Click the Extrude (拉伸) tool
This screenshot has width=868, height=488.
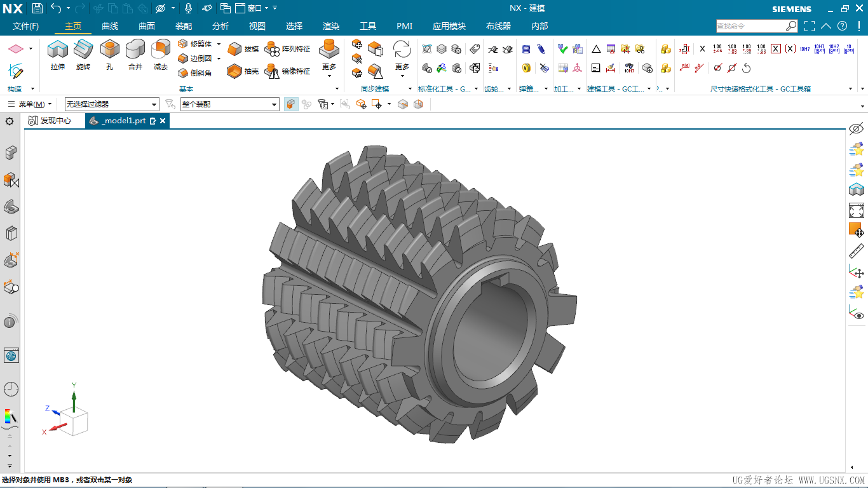[58, 55]
